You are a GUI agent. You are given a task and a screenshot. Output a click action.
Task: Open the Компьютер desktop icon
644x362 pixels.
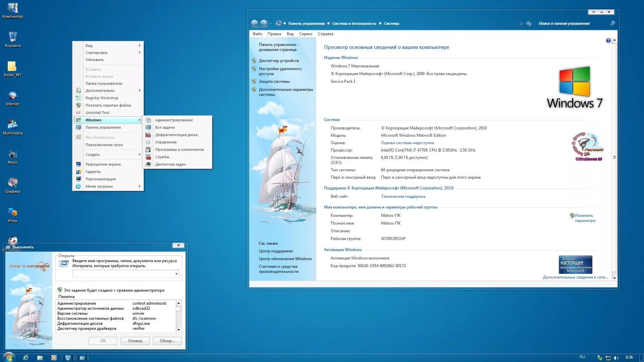tap(12, 7)
